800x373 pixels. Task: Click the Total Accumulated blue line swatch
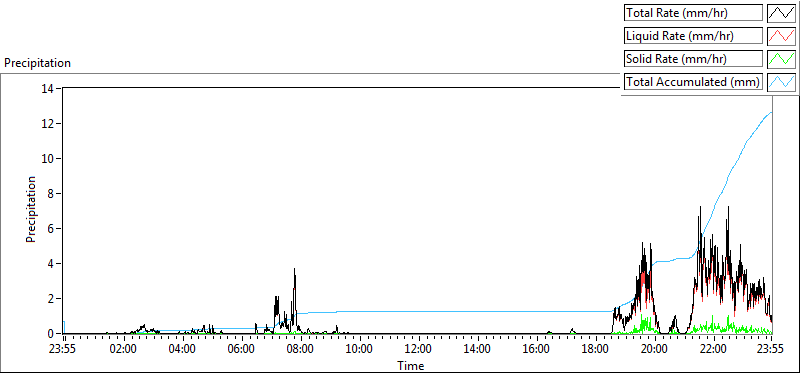782,82
